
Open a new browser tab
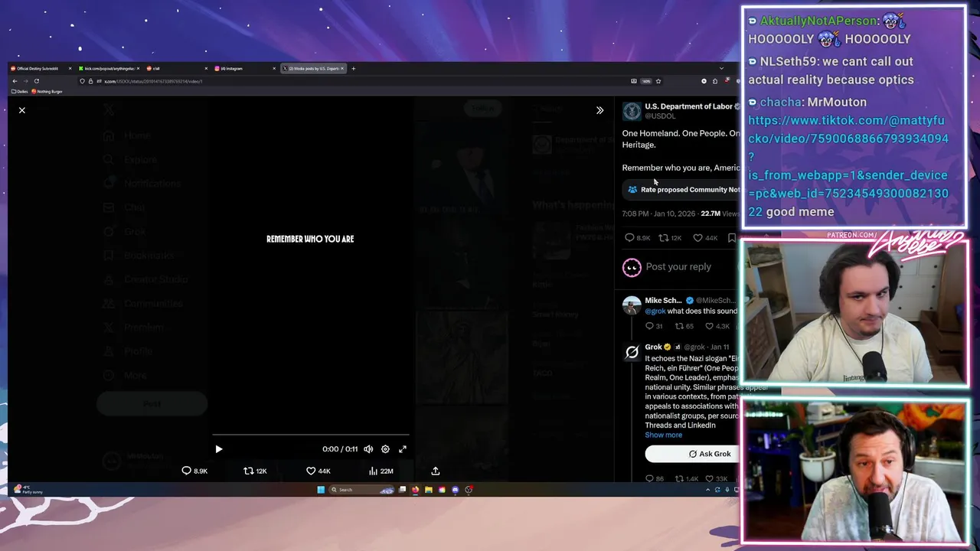point(353,69)
